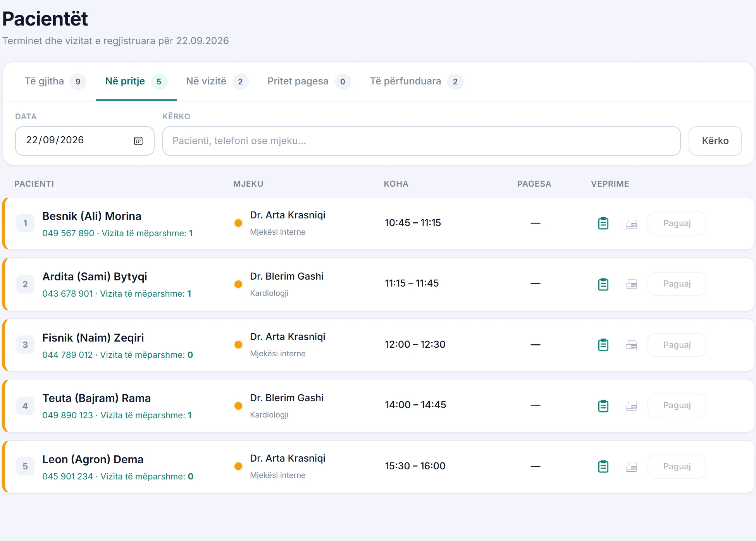756x541 pixels.
Task: Click phone number 044 789 012
Action: (67, 355)
